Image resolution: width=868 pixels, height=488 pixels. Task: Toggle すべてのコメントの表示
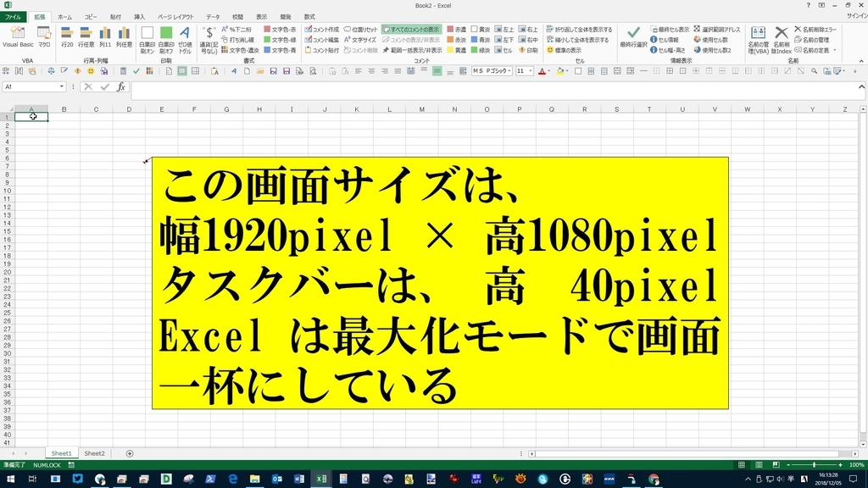(411, 30)
